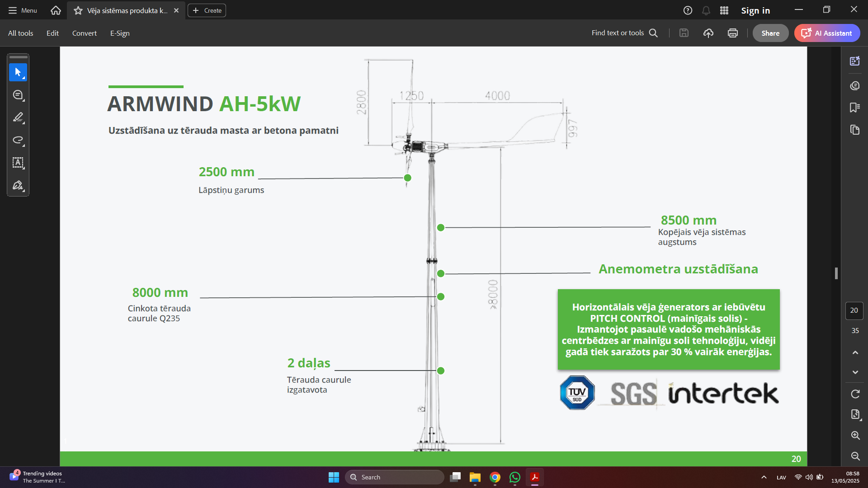Open the All tools menu
This screenshot has height=488, width=868.
point(20,33)
